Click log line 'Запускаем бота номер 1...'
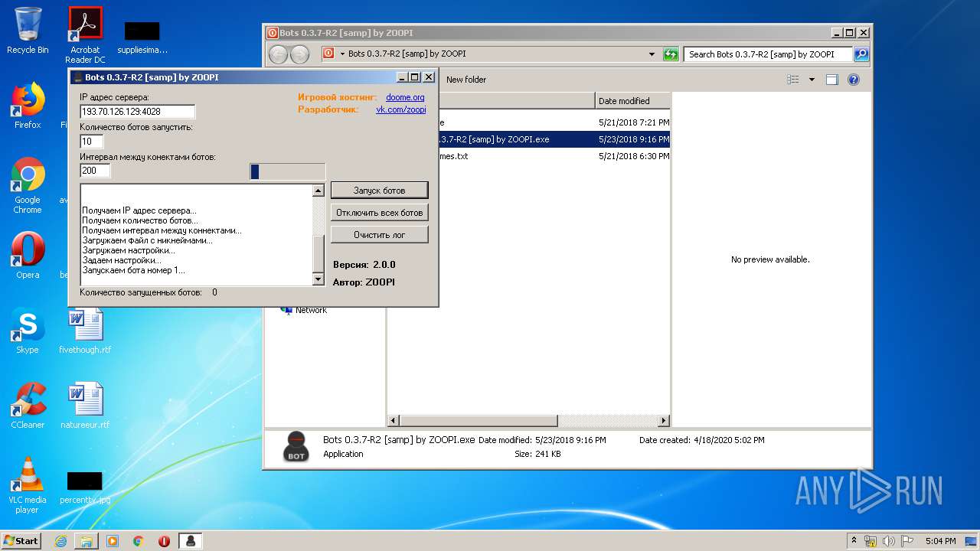Image resolution: width=980 pixels, height=551 pixels. click(134, 270)
